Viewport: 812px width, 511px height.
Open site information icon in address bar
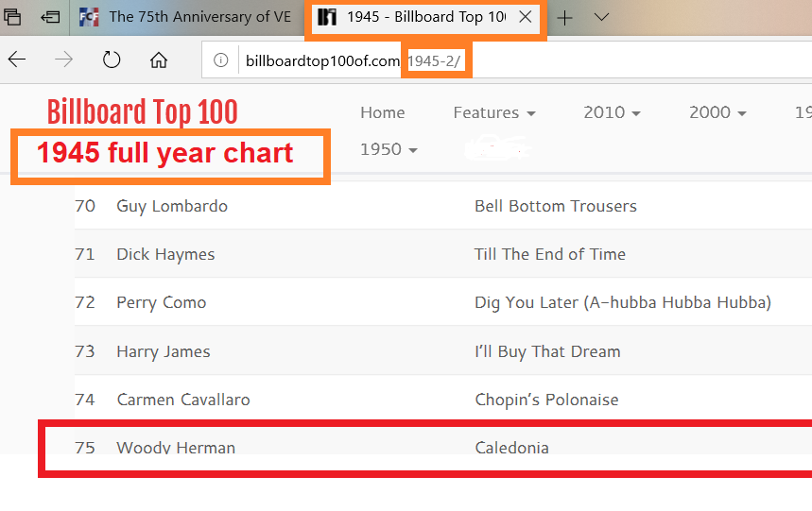coord(220,60)
